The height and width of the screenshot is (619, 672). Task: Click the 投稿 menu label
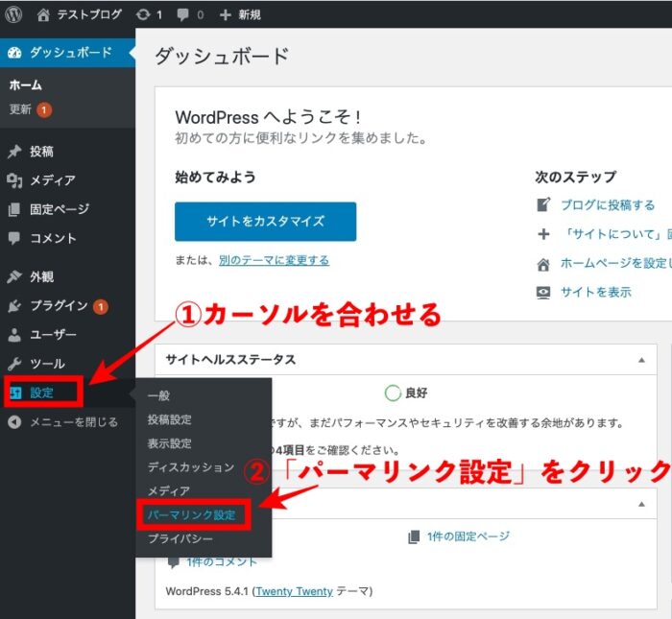[x=41, y=152]
